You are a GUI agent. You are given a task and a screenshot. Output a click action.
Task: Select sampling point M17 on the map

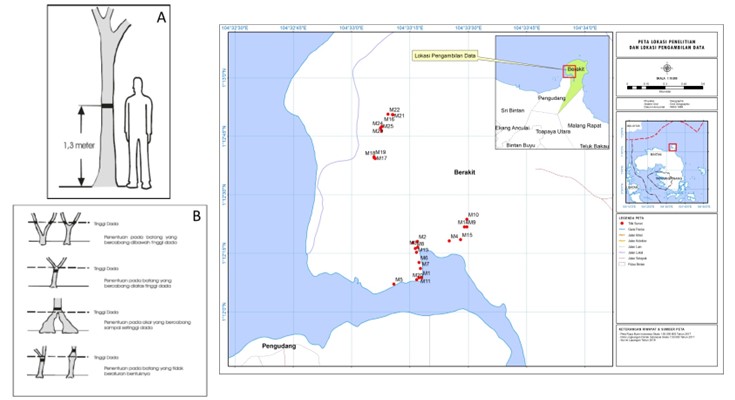tap(374, 158)
